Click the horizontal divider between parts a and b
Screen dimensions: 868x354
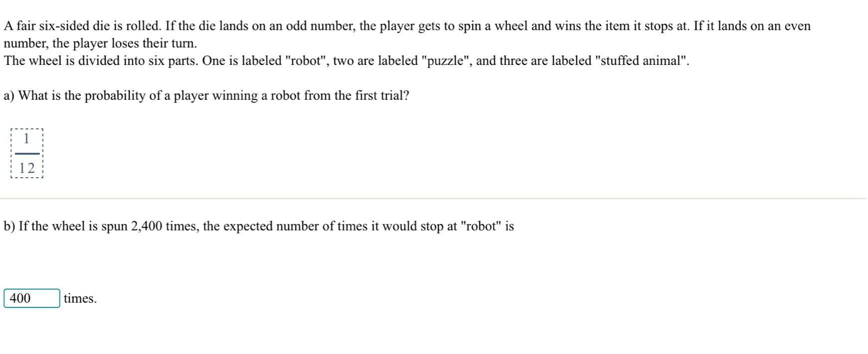coord(433,199)
